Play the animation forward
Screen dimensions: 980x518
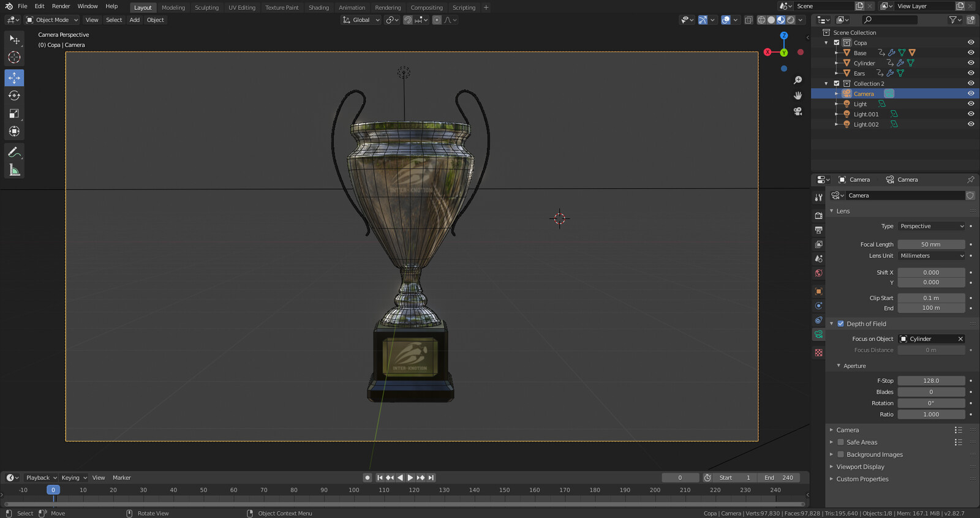pyautogui.click(x=410, y=478)
